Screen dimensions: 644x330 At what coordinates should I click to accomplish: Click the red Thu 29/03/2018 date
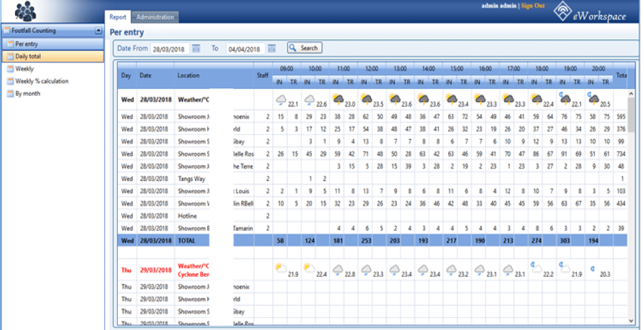pyautogui.click(x=156, y=270)
